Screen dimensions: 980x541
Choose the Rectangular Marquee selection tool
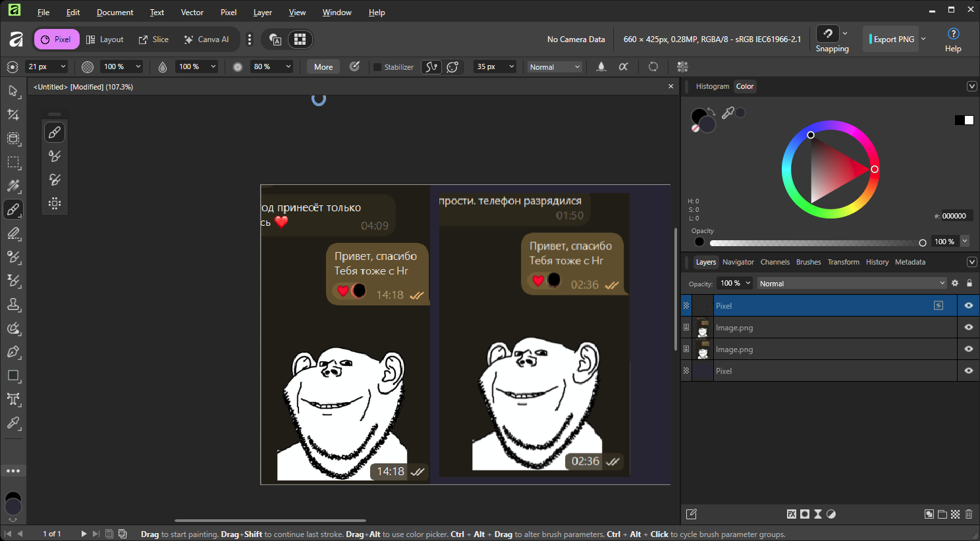[13, 162]
